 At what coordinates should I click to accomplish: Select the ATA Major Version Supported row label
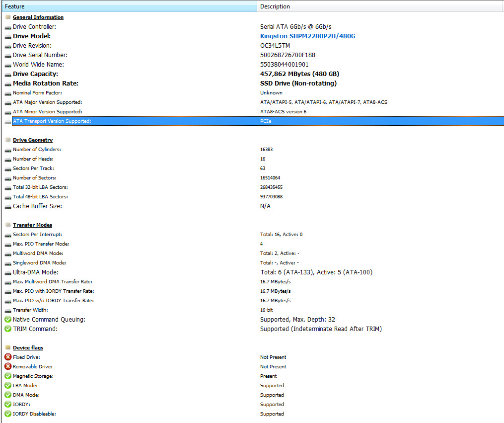[x=48, y=102]
